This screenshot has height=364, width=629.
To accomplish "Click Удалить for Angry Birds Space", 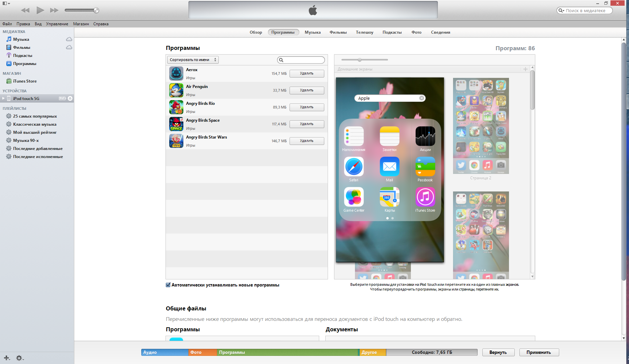I will (307, 124).
